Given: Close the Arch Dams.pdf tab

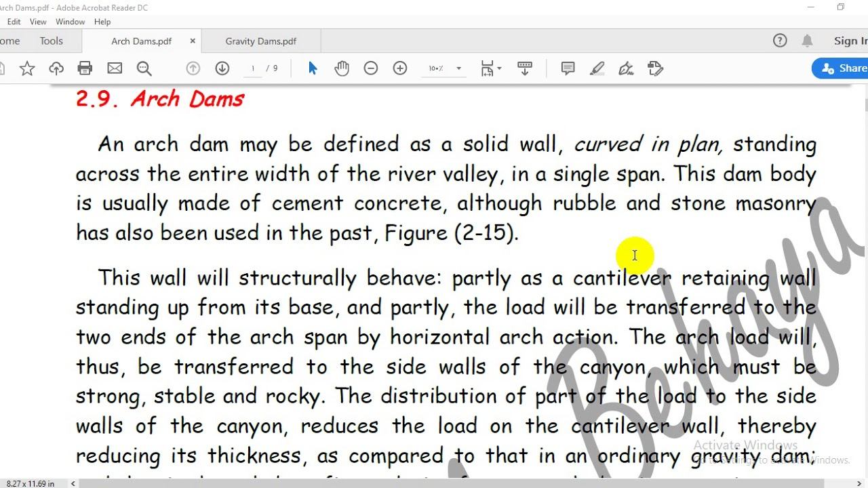Looking at the screenshot, I should click(193, 41).
